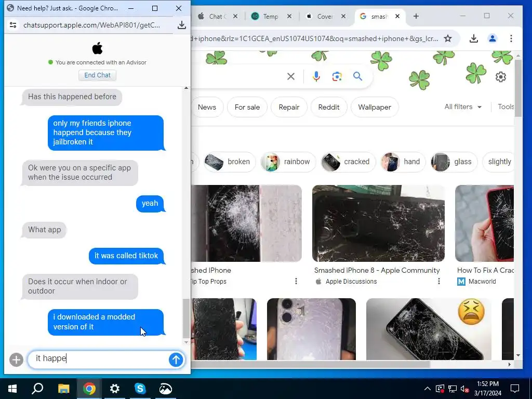532x399 pixels.
Task: Refine images with cracked suggestion
Action: click(348, 162)
